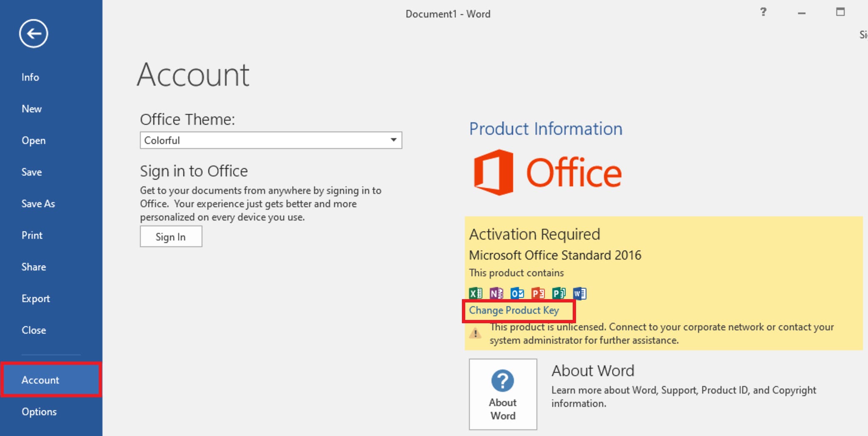Image resolution: width=868 pixels, height=436 pixels.
Task: Choose Save As in the sidebar
Action: 38,204
